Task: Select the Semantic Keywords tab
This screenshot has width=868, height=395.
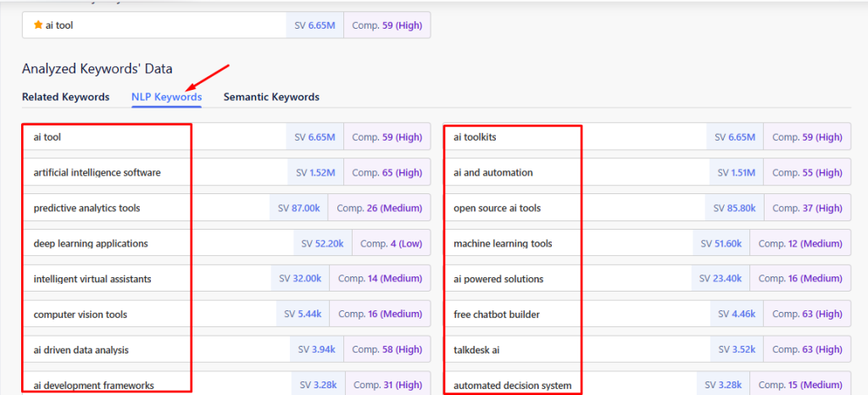Action: tap(271, 97)
